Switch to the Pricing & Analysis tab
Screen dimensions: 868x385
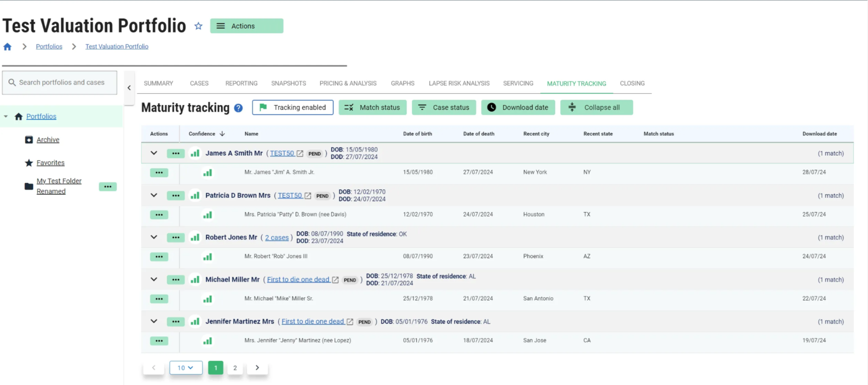pyautogui.click(x=348, y=84)
